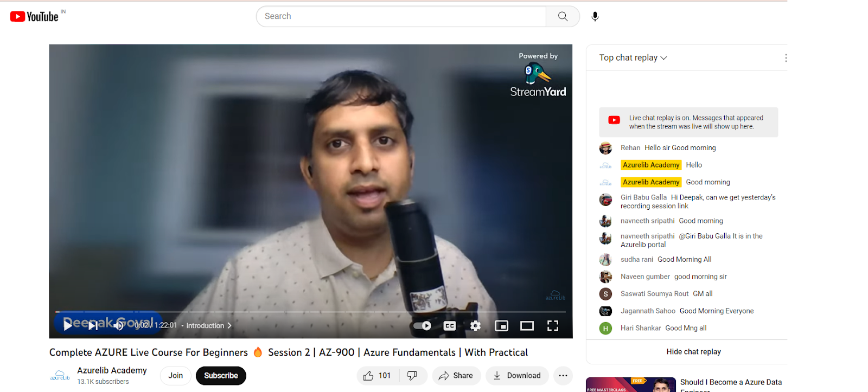Click the magnifier search button
This screenshot has height=392, width=868.
click(x=563, y=16)
